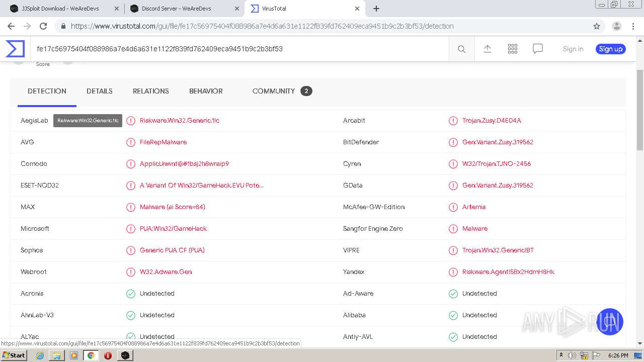This screenshot has width=644, height=362.
Task: Click the VirusTotal logo icon
Action: 15,49
